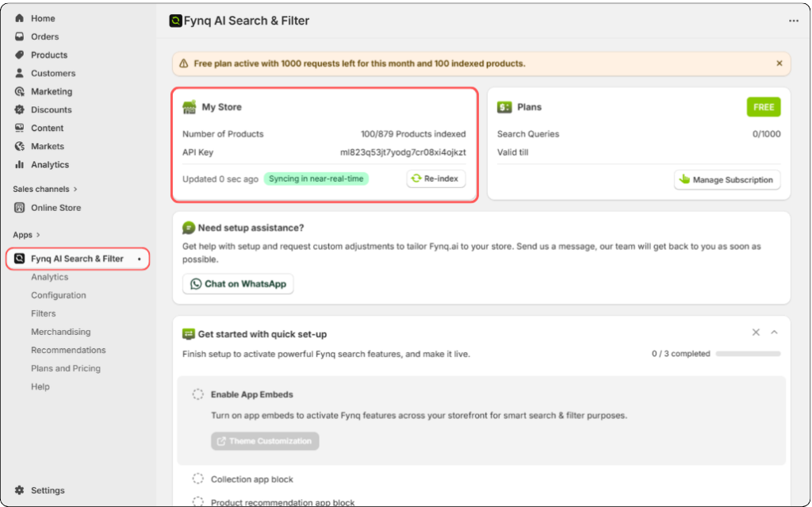Click the Plans dollar icon
This screenshot has width=812, height=507.
tap(504, 107)
